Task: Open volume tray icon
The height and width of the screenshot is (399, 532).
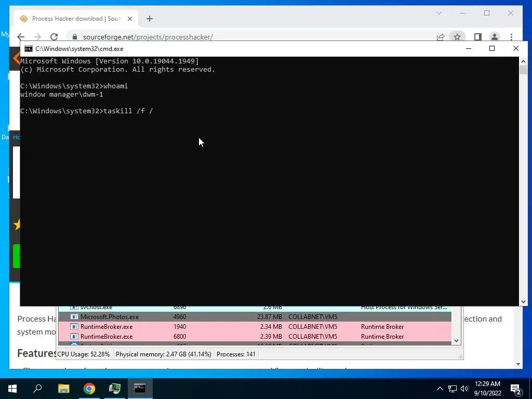Action: click(464, 389)
